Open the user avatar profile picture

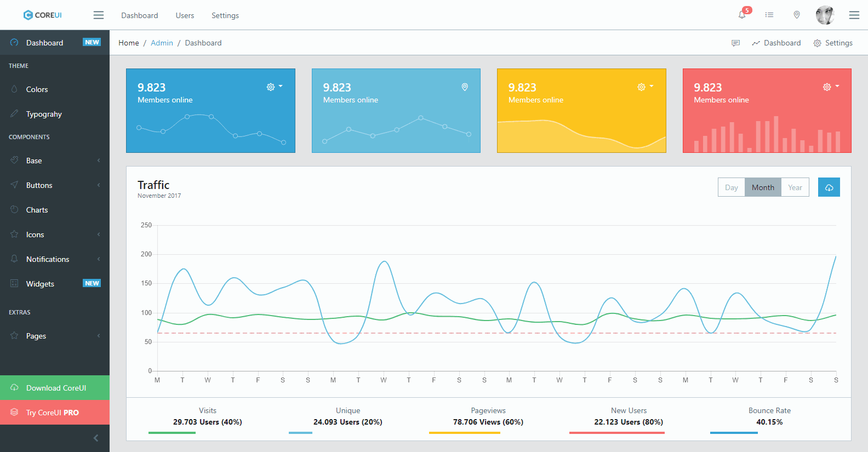[825, 15]
